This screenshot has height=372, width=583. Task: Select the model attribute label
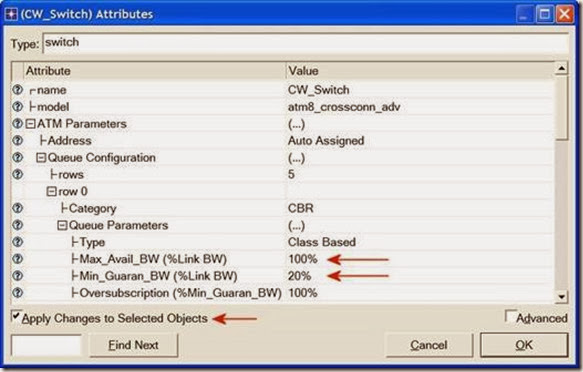point(53,107)
